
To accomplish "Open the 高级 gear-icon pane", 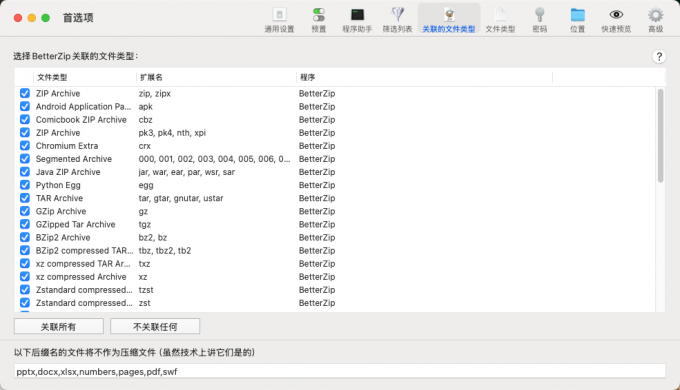I will click(655, 20).
